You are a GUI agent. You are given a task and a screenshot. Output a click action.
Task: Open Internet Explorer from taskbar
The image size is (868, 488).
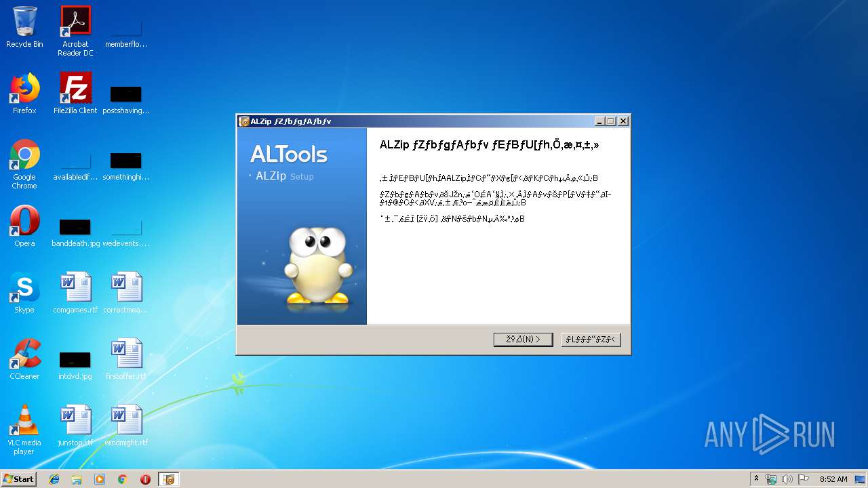(x=54, y=479)
